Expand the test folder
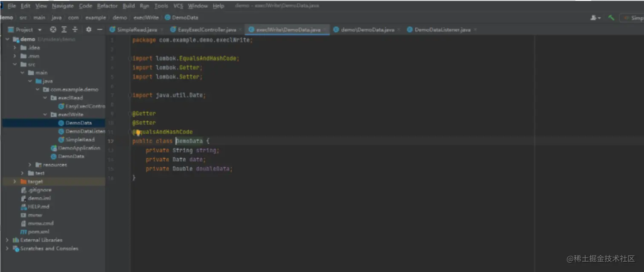Image resolution: width=644 pixels, height=272 pixels. point(22,173)
